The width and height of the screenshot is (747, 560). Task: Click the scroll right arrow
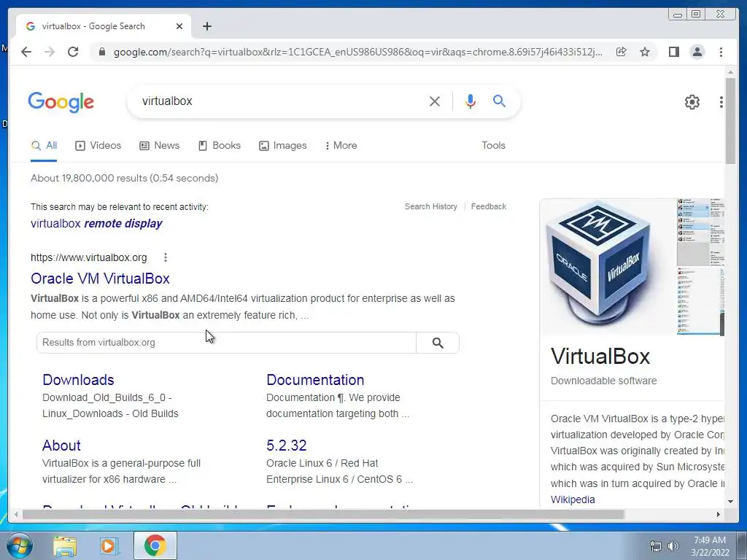[x=719, y=514]
